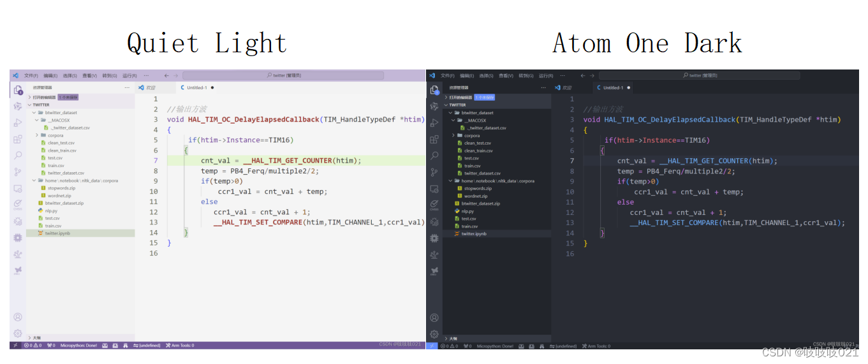
Task: Open CMSIS icon in Quiet Light activity bar
Action: (18, 205)
